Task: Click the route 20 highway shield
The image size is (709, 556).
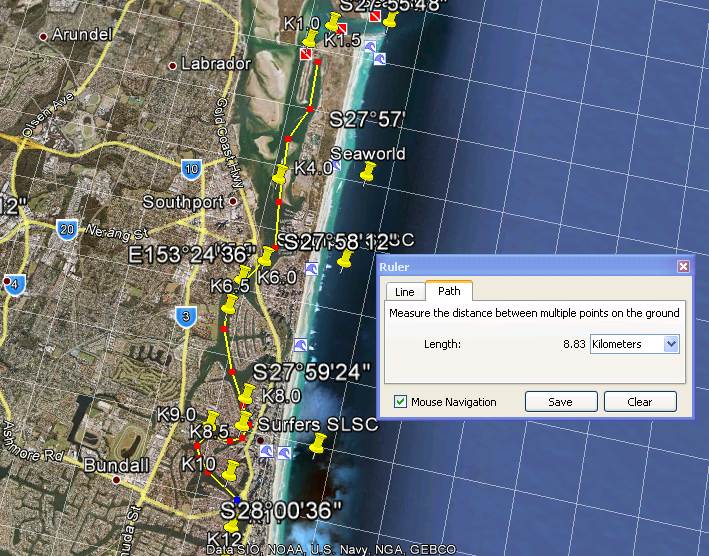Action: point(67,229)
